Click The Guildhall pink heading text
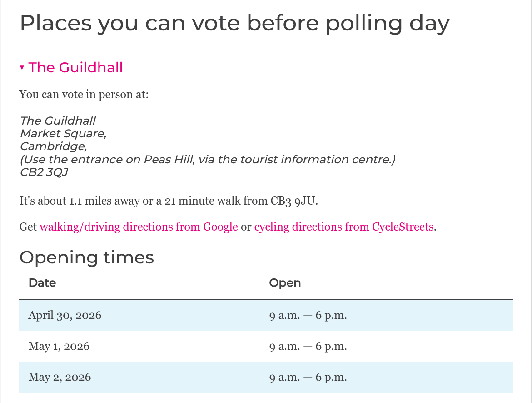Viewport: 532px width, 403px height. tap(75, 68)
